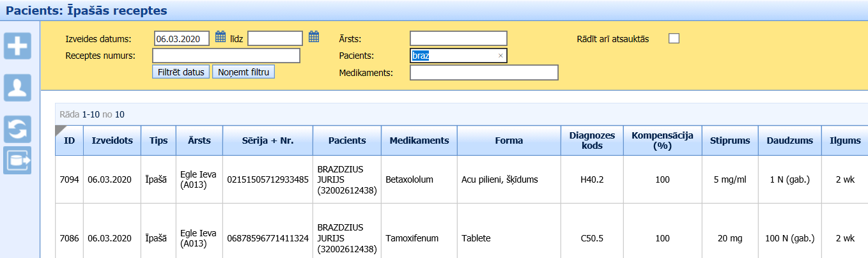The height and width of the screenshot is (258, 868).
Task: Click the 'Kompensācija (%)' column header
Action: click(x=662, y=140)
